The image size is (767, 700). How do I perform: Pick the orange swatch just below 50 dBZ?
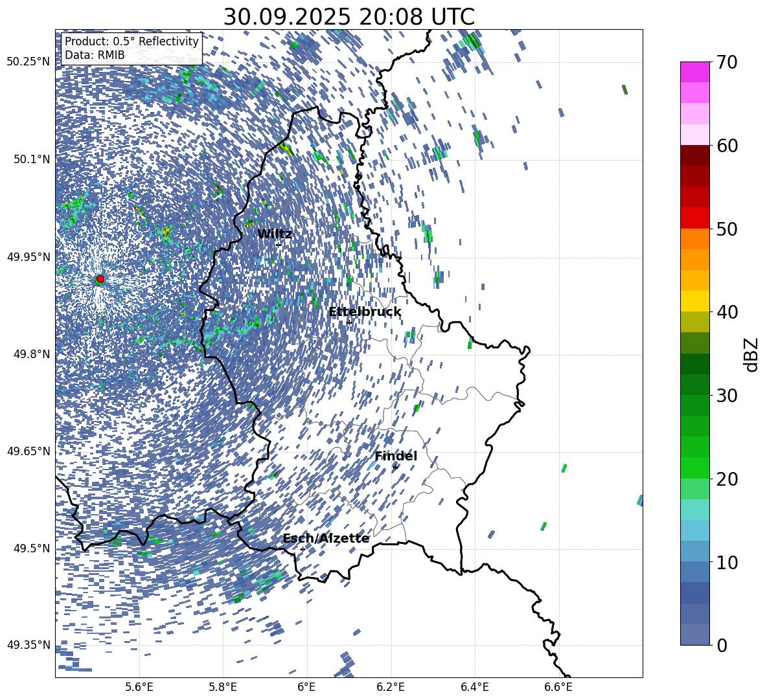coord(694,239)
